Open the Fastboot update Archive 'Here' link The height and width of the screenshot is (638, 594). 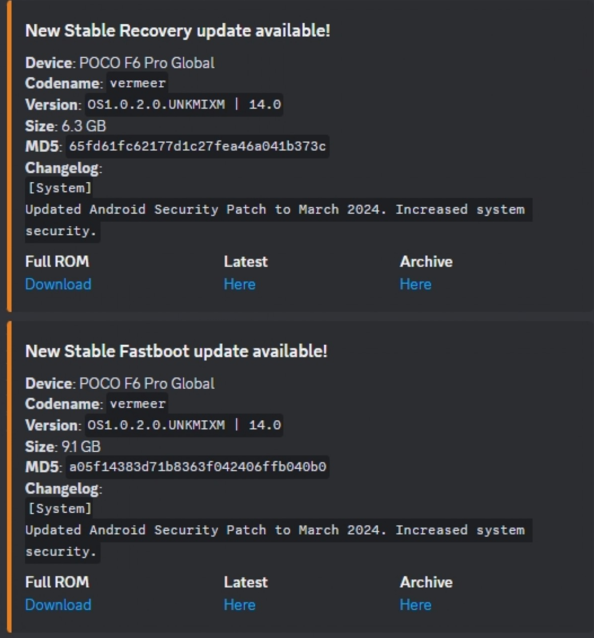click(415, 605)
